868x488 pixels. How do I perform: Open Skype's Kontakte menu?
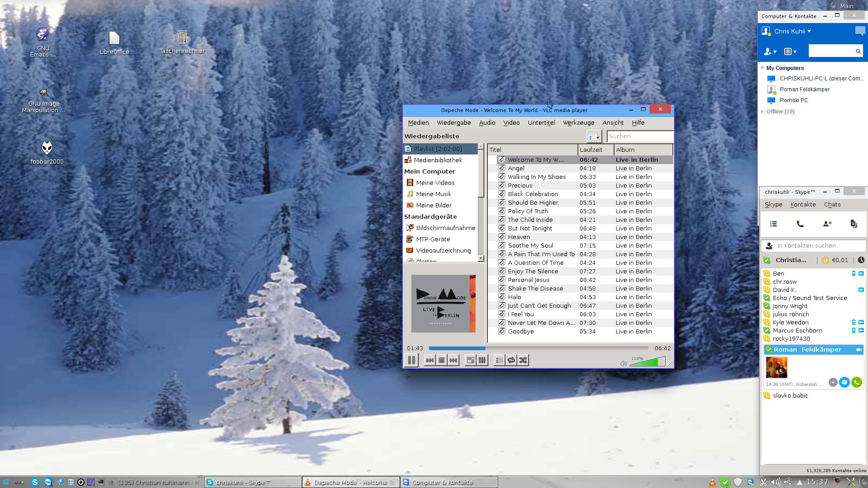803,204
